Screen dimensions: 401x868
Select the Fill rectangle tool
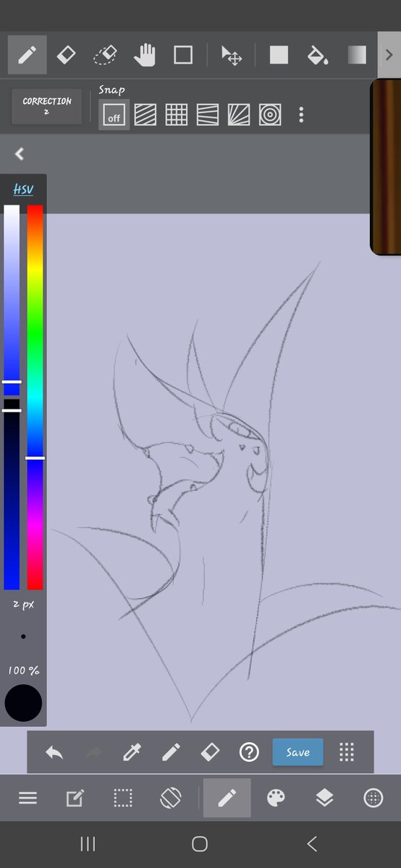click(279, 55)
